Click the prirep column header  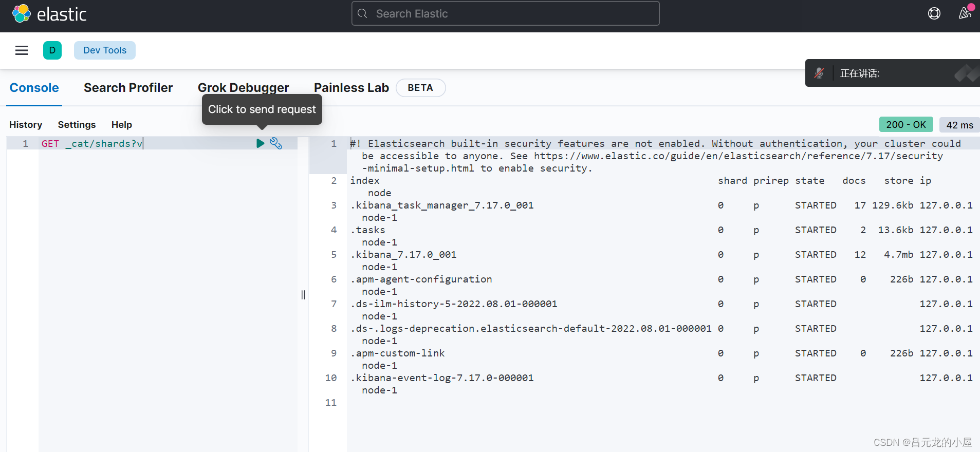(771, 181)
